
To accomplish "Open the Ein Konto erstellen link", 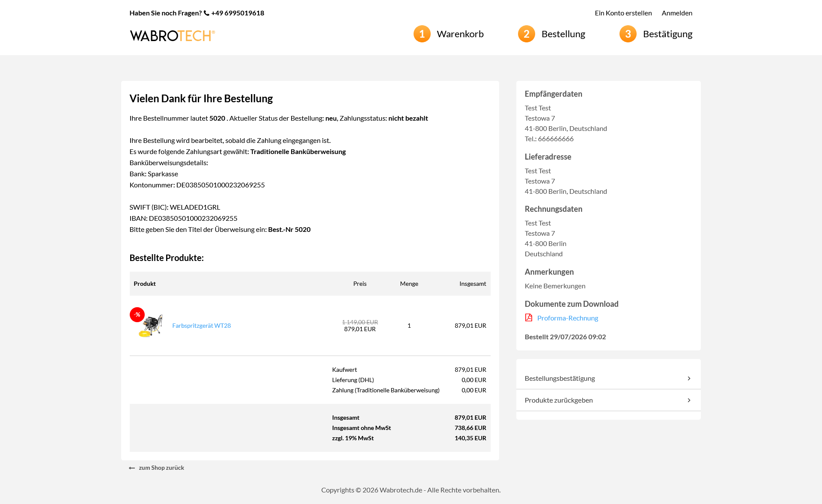I will (x=623, y=13).
